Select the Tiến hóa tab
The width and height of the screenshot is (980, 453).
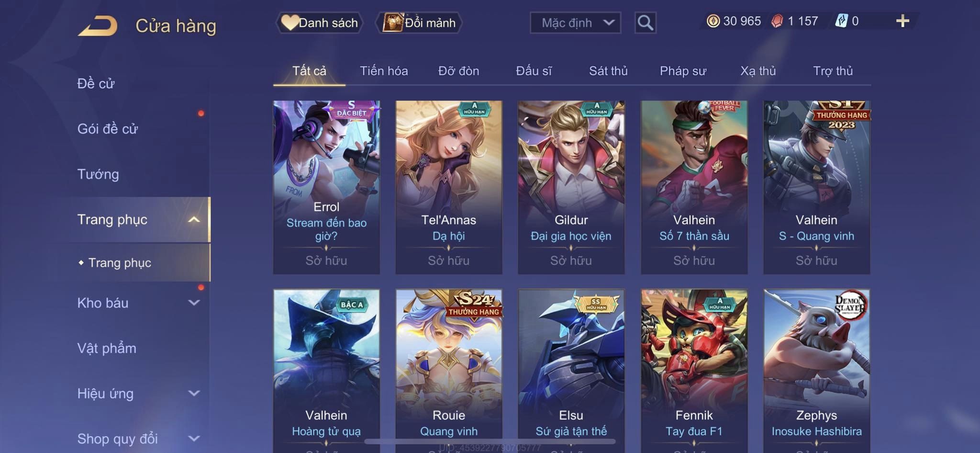click(x=384, y=71)
